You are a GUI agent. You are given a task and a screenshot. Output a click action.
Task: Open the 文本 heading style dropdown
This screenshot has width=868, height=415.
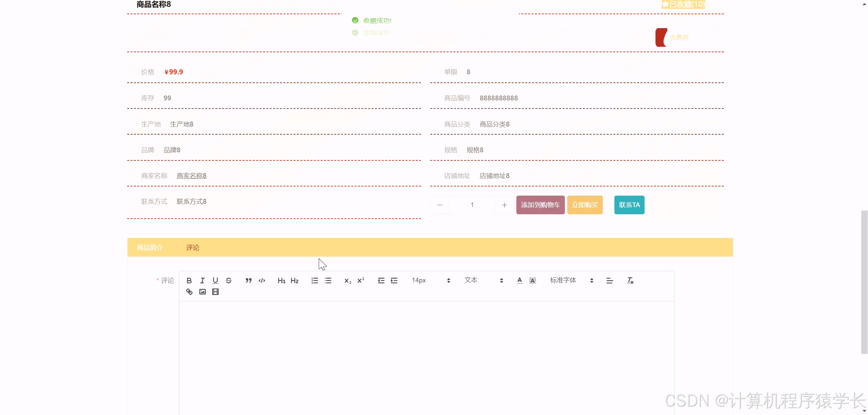(484, 280)
